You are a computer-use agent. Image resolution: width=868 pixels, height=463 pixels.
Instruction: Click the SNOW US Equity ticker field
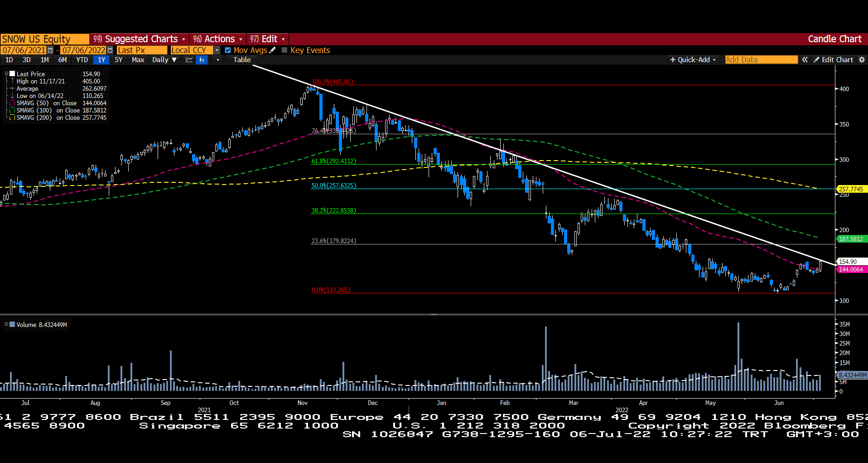click(45, 39)
